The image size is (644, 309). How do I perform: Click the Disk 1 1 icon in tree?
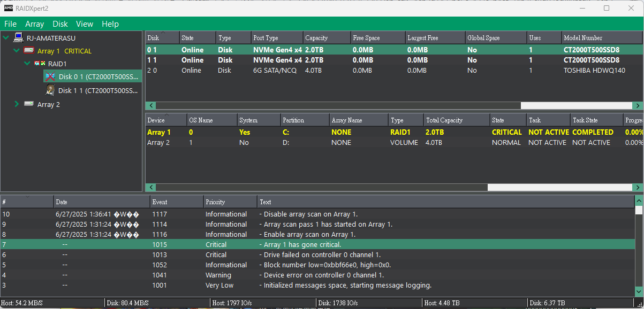pyautogui.click(x=50, y=90)
